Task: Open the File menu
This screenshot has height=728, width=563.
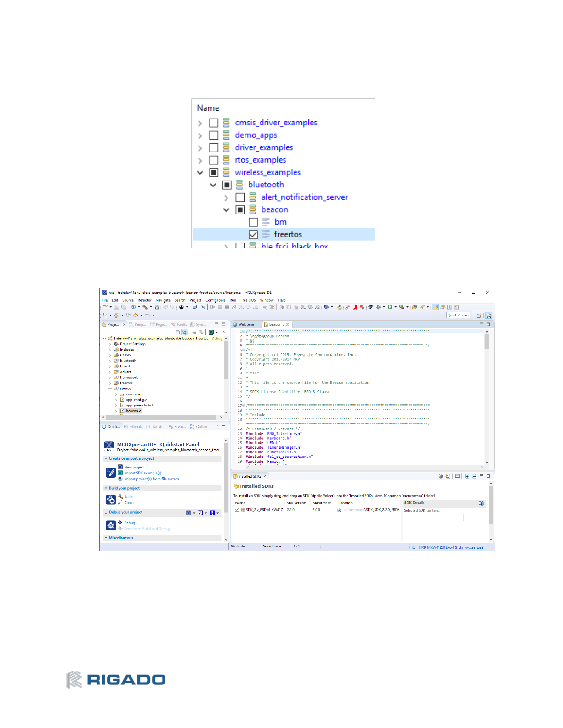Action: pos(105,300)
